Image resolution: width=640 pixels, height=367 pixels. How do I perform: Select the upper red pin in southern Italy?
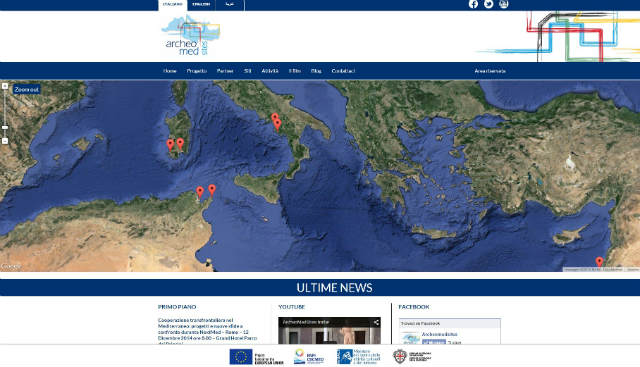(275, 118)
